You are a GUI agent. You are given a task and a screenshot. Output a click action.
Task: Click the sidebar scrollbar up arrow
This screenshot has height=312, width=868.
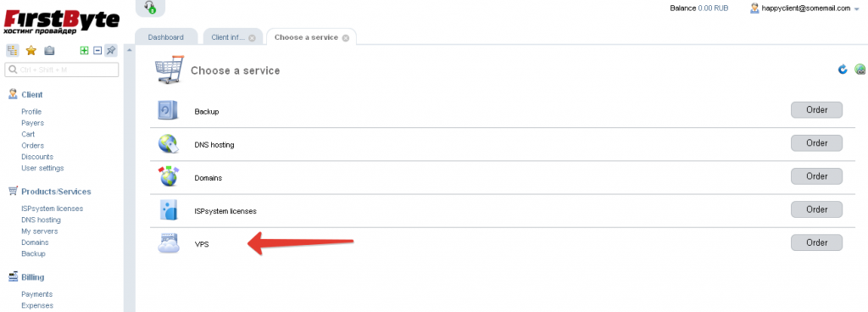click(x=129, y=51)
